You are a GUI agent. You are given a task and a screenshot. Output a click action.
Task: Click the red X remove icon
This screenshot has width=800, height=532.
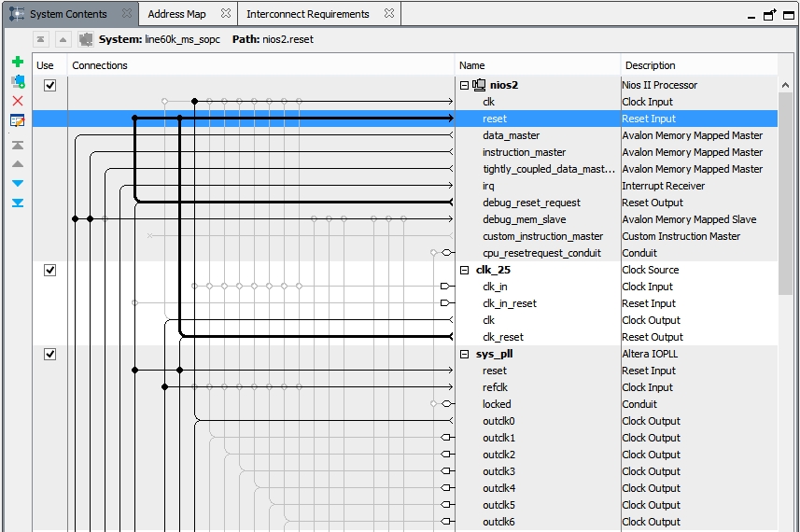pyautogui.click(x=17, y=101)
